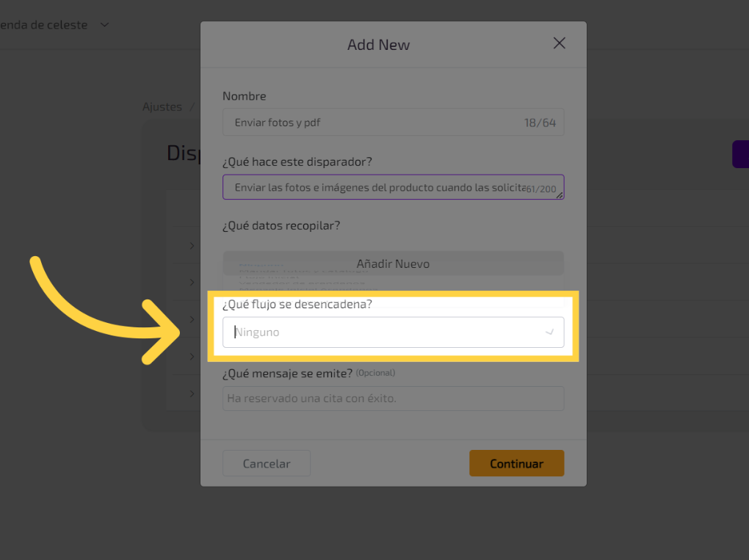Expand the third row chevron in background list
Image resolution: width=749 pixels, height=560 pixels.
pos(192,319)
